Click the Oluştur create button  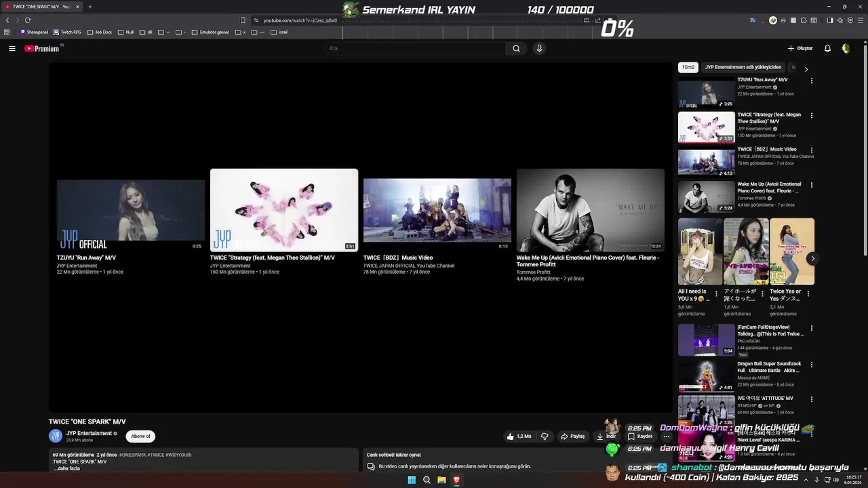[800, 48]
